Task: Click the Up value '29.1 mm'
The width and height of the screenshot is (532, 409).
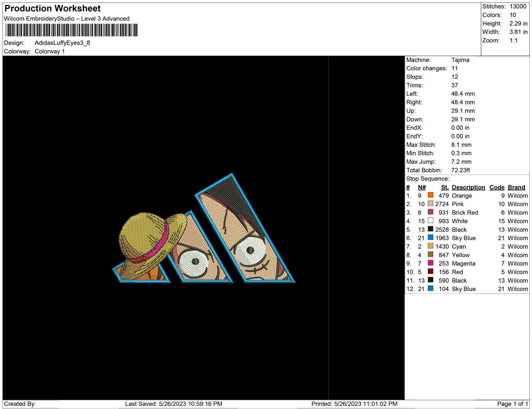Action: click(x=463, y=111)
